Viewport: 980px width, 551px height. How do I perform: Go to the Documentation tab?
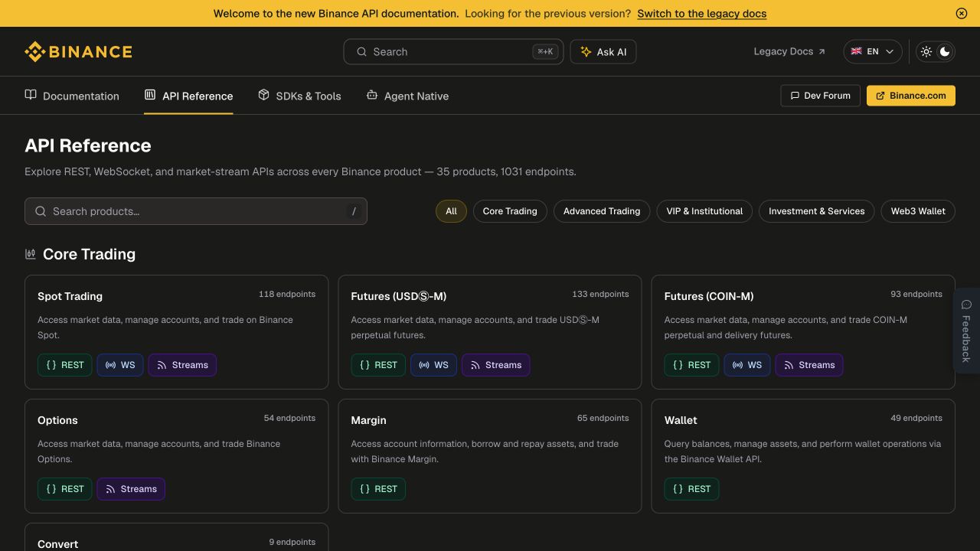(72, 96)
